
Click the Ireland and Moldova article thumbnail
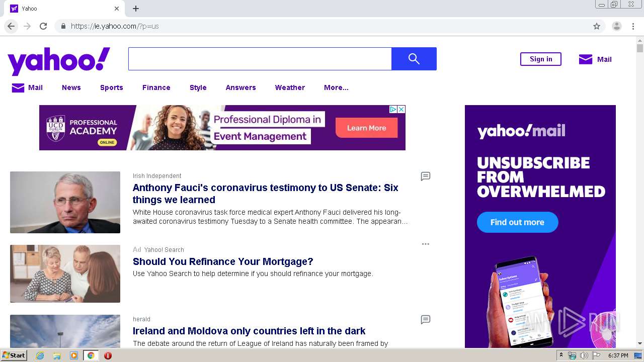(x=65, y=331)
